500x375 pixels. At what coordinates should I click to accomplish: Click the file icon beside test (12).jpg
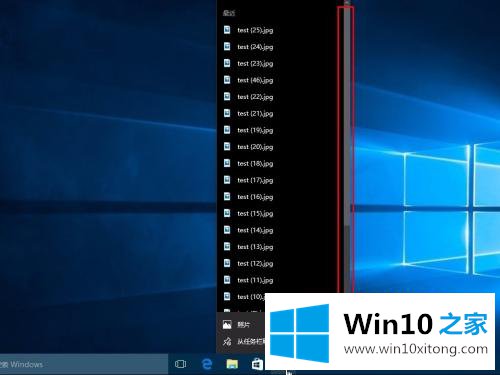click(x=227, y=263)
